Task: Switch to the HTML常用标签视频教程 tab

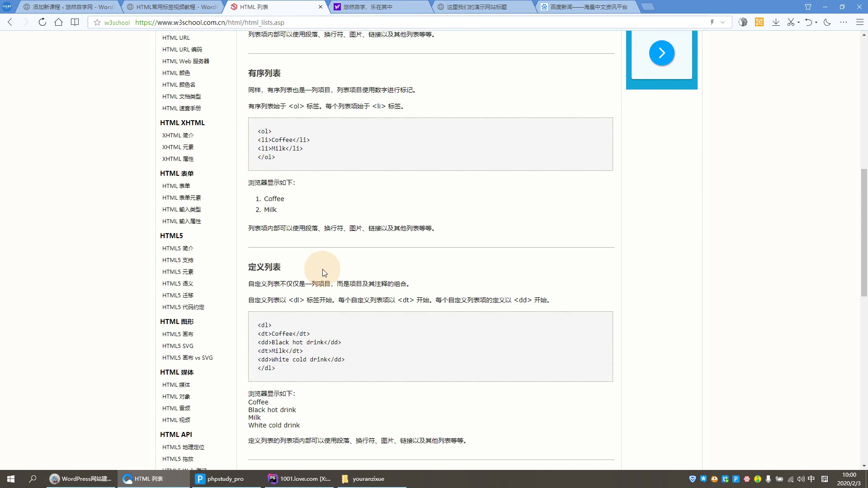Action: coord(172,7)
